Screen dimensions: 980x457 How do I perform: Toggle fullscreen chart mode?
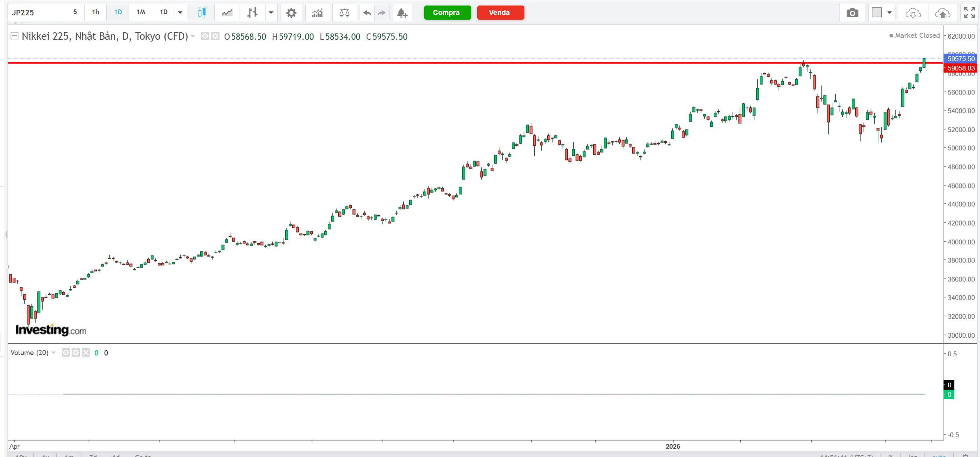pyautogui.click(x=969, y=13)
